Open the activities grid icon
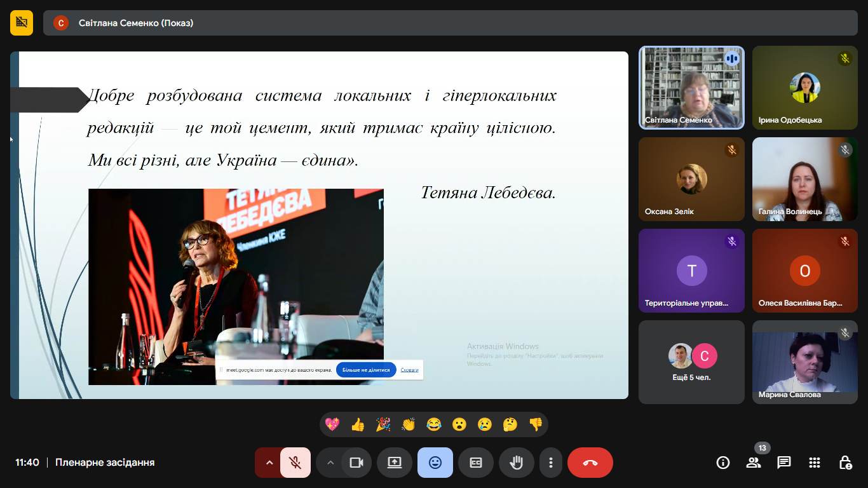868x488 pixels. 815,463
